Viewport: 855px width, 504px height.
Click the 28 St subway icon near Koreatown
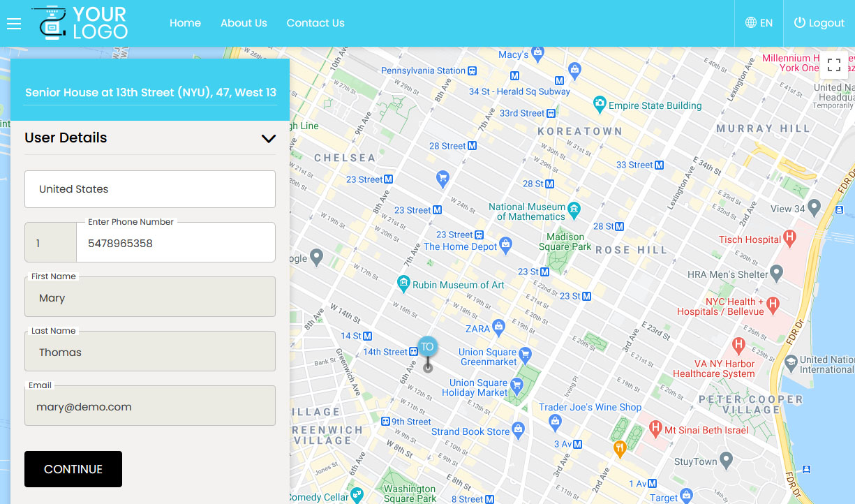550,184
